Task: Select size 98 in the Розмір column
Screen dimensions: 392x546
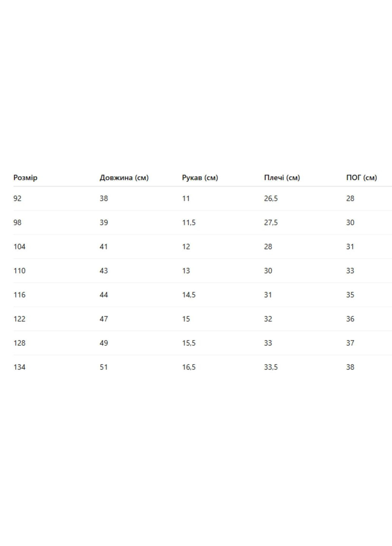Action: click(x=17, y=223)
